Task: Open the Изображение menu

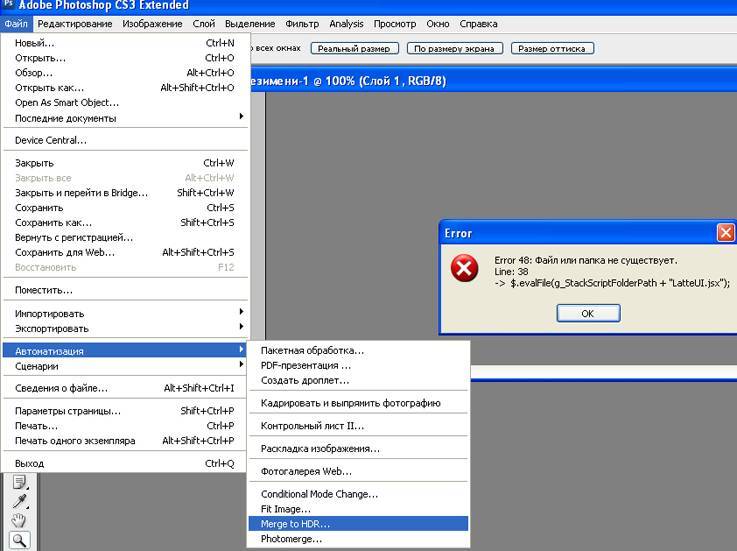Action: pyautogui.click(x=152, y=24)
